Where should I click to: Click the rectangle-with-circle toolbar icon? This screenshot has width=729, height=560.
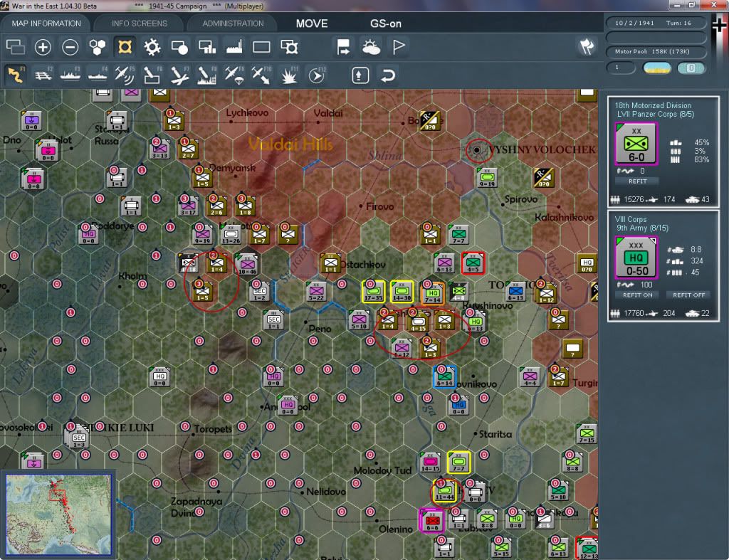179,47
